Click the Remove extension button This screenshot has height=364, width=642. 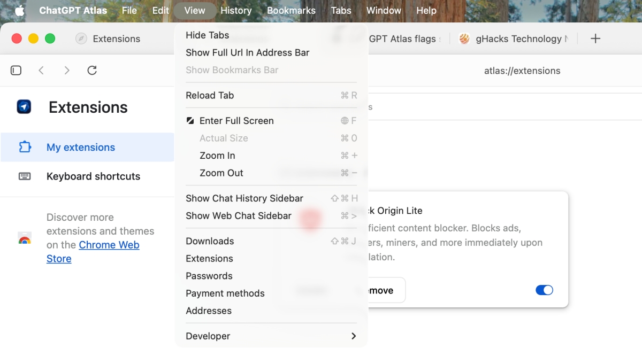click(384, 290)
